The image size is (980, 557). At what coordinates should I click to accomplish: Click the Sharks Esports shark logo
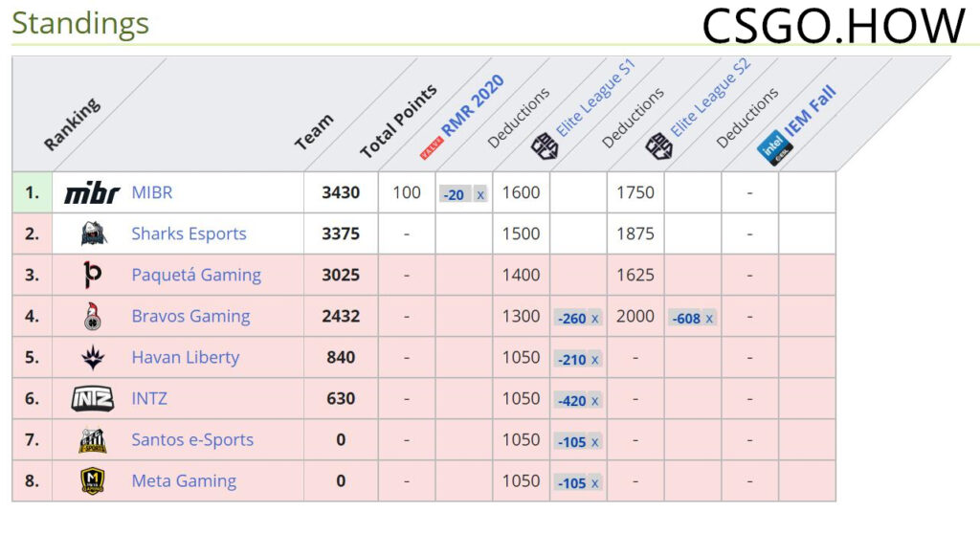[93, 234]
